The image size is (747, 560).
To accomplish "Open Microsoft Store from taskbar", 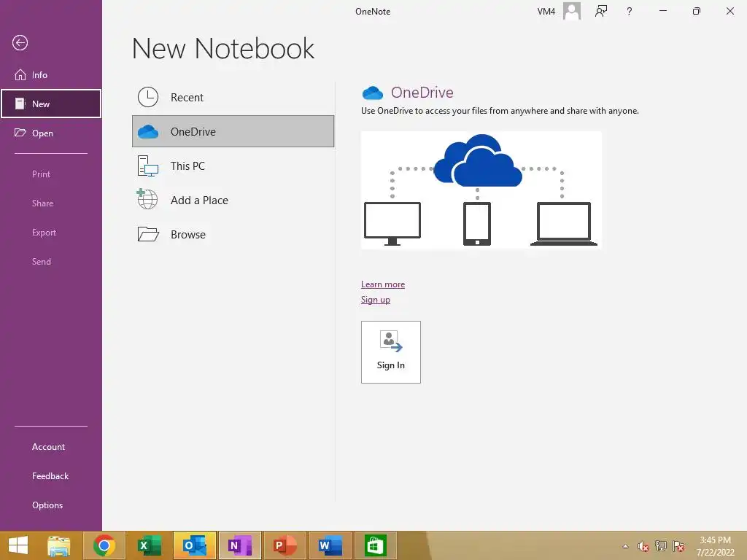I will pos(375,545).
